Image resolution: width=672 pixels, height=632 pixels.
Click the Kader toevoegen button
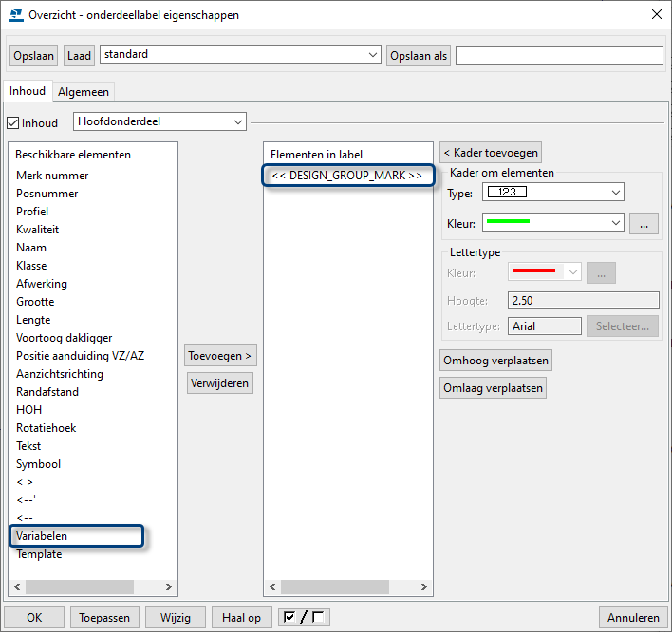tap(491, 152)
